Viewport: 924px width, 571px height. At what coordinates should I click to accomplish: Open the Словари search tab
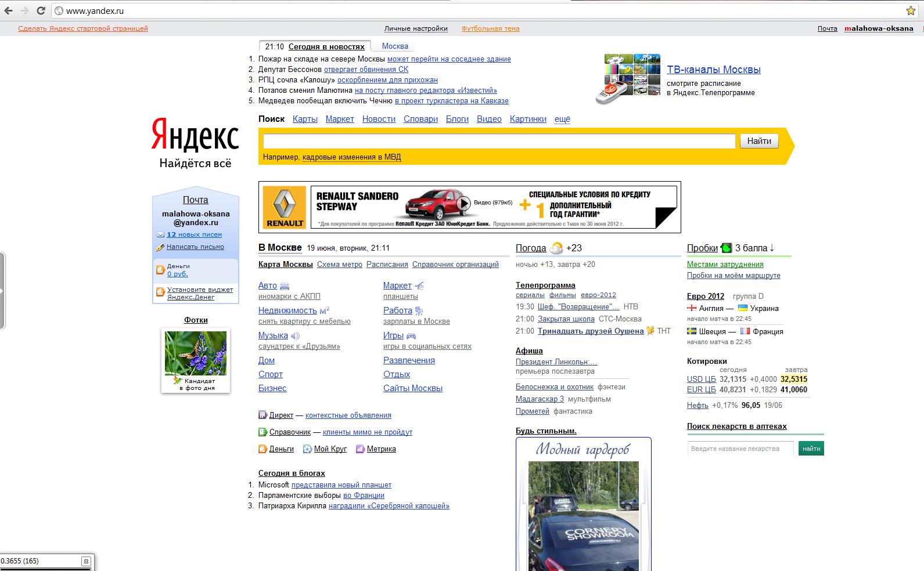tap(420, 119)
